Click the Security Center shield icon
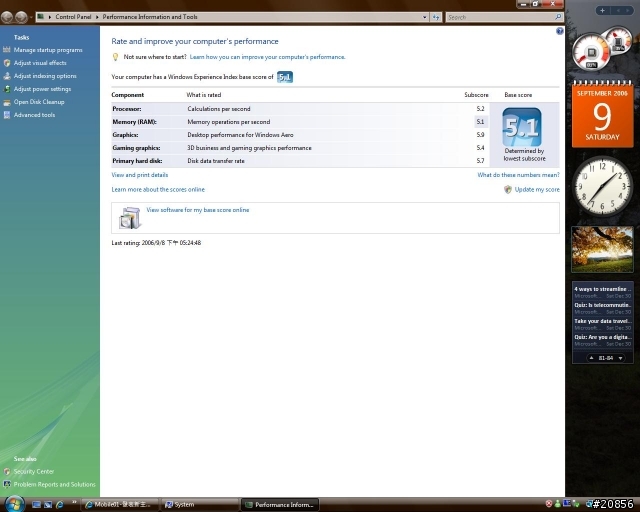 [x=7, y=472]
